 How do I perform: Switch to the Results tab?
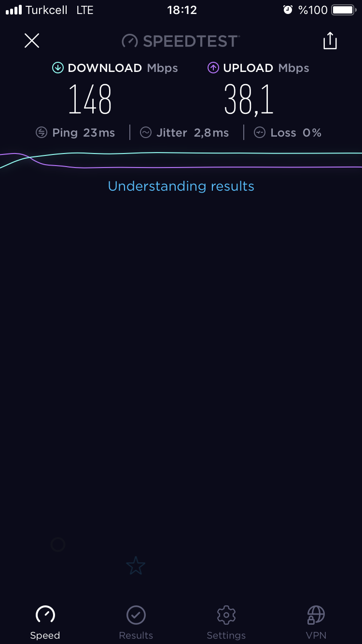[136, 623]
